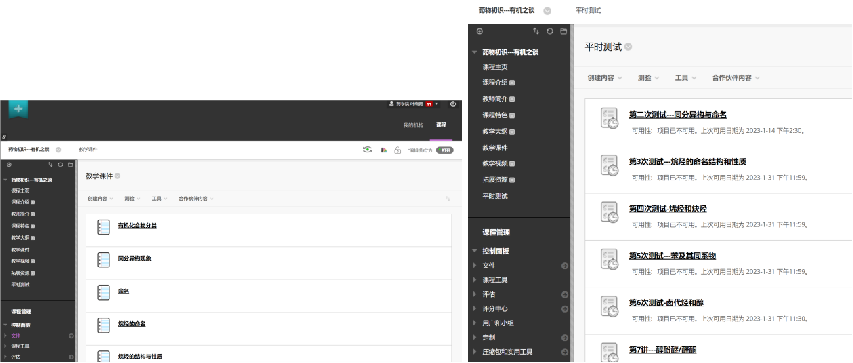Open 创建内容 dropdown on 教学课件 page
The height and width of the screenshot is (363, 853).
point(100,199)
